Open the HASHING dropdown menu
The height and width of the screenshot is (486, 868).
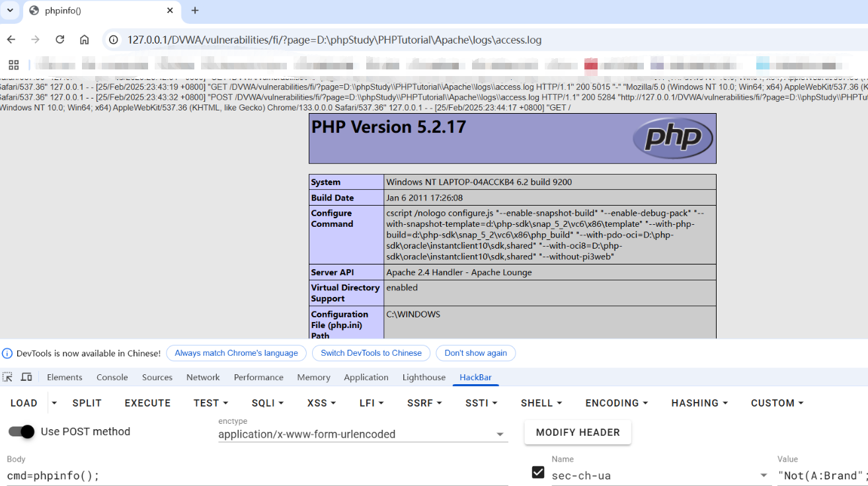click(699, 403)
